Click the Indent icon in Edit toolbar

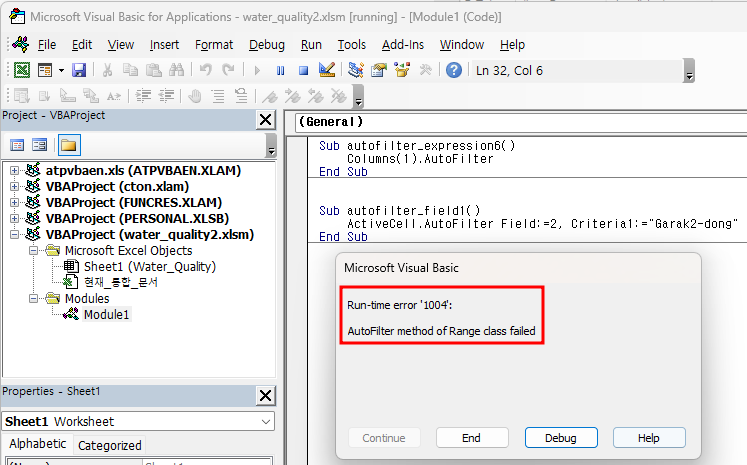pyautogui.click(x=143, y=96)
